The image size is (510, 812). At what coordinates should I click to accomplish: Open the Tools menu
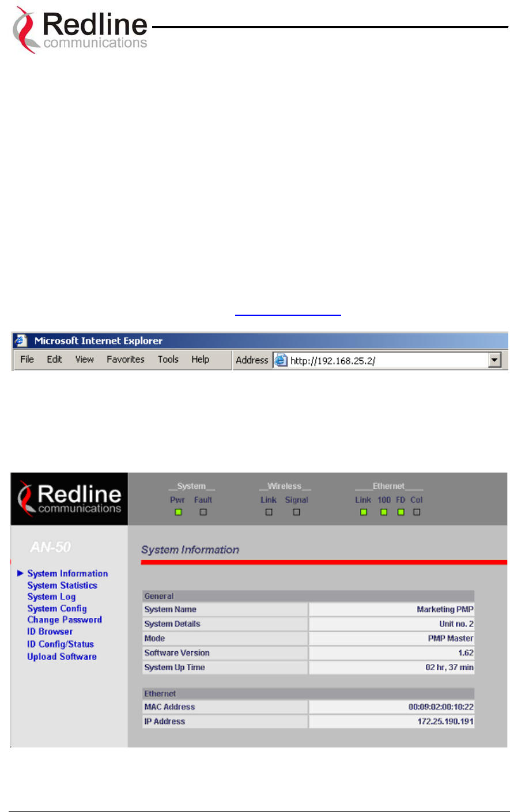point(168,360)
